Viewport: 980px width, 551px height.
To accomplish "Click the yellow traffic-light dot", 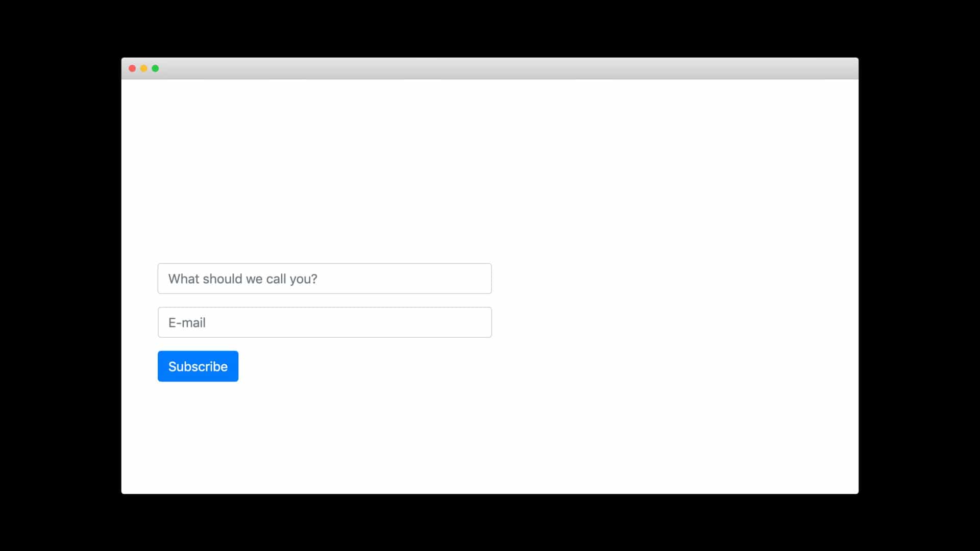I will (144, 68).
